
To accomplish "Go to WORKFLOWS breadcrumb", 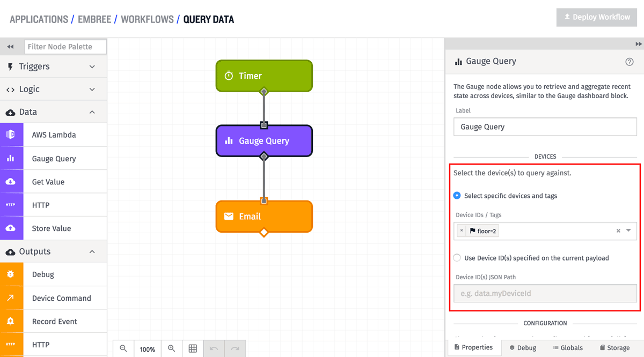I will pyautogui.click(x=147, y=19).
